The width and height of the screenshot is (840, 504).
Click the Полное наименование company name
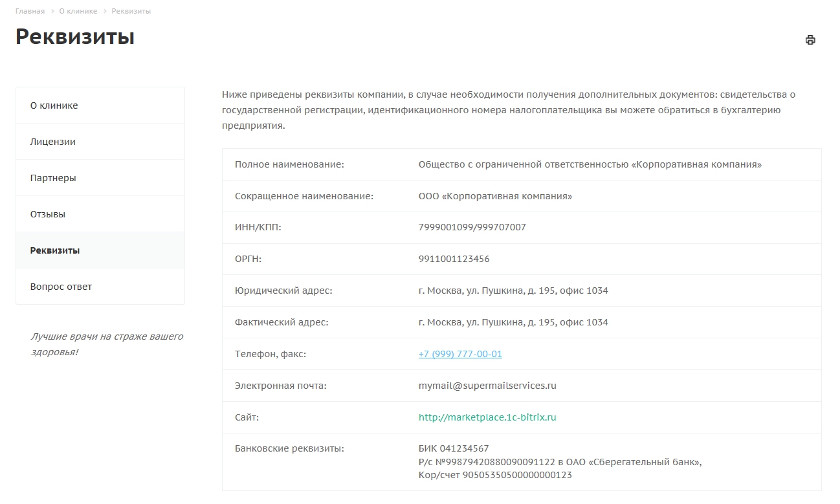(590, 164)
